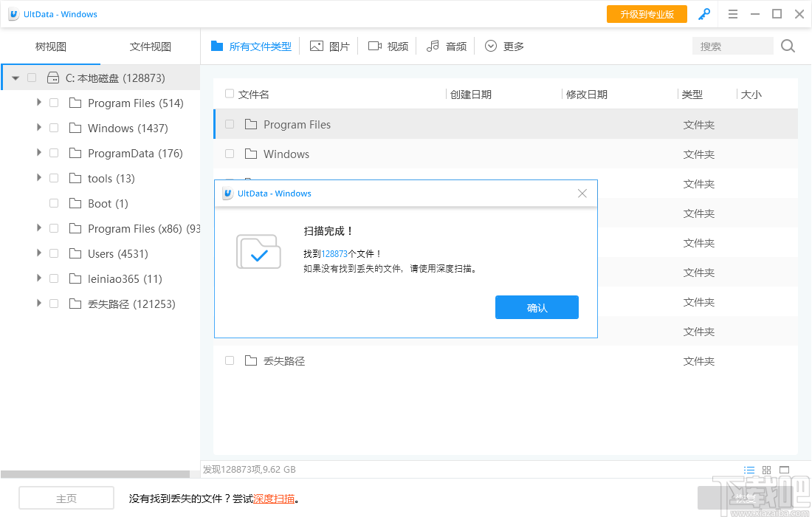Click the key registration icon

point(703,14)
